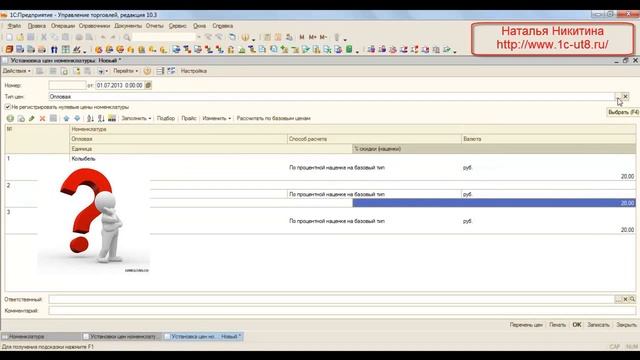Click the calculator icon in main toolbar
The width and height of the screenshot is (640, 360).
267,37
